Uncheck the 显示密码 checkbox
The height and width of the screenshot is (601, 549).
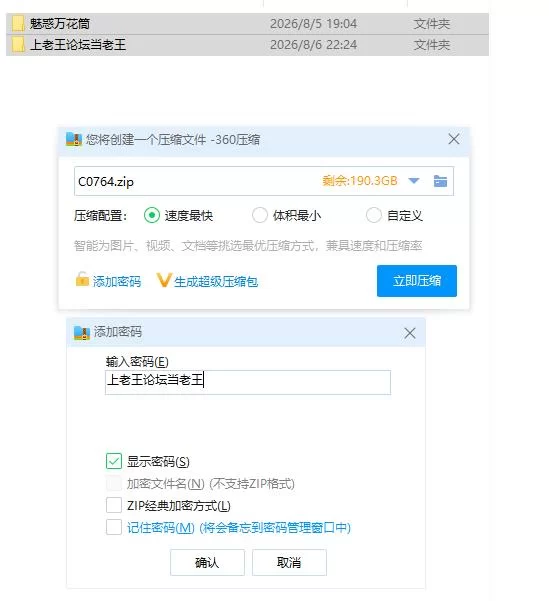114,461
